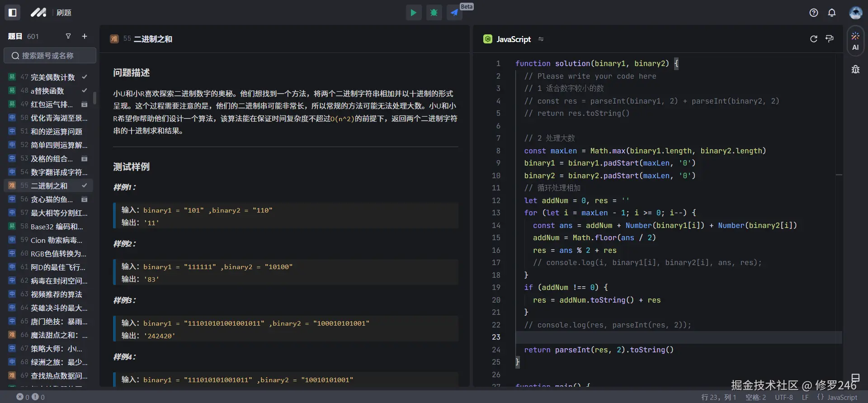
Task: Open the help question mark icon
Action: 814,13
